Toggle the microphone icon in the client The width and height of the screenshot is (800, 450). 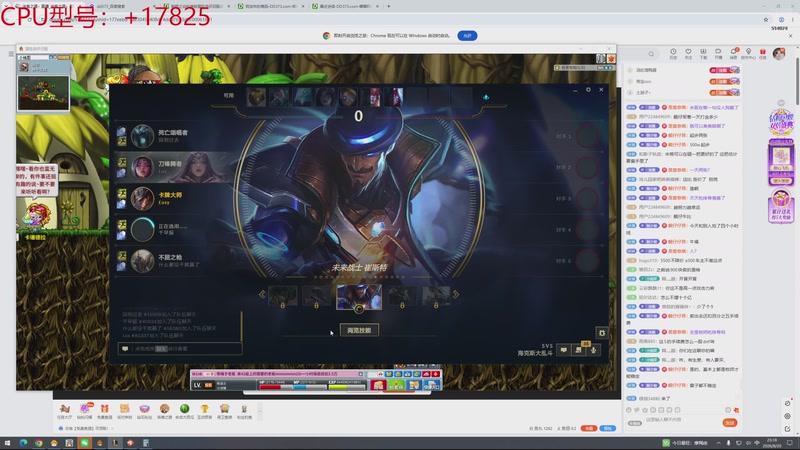click(x=593, y=350)
